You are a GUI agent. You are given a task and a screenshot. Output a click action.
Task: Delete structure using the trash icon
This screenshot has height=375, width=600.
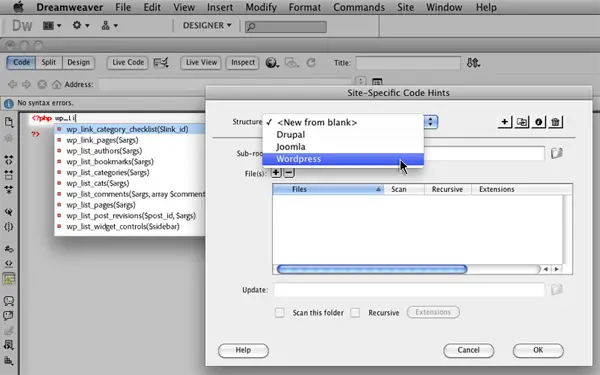point(555,122)
